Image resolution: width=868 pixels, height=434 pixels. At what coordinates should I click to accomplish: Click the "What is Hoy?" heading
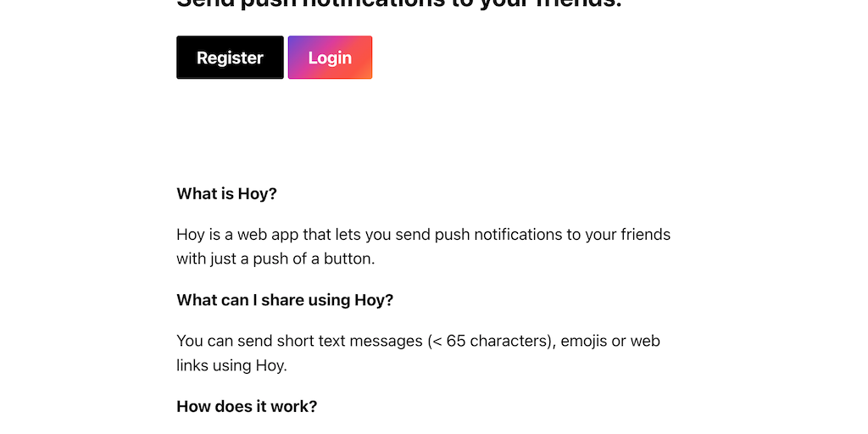tap(226, 194)
